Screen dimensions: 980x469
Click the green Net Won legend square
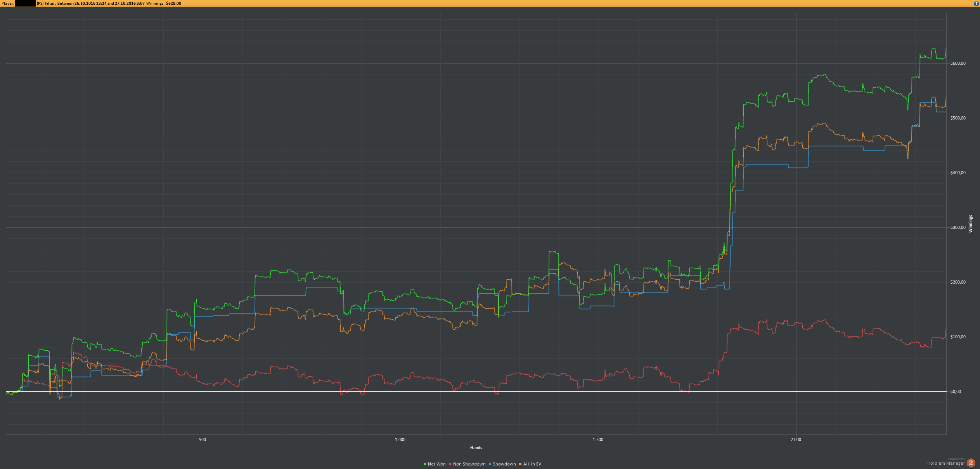[425, 464]
